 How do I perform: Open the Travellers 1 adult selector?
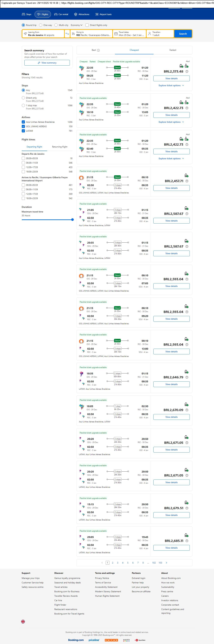point(160,34)
